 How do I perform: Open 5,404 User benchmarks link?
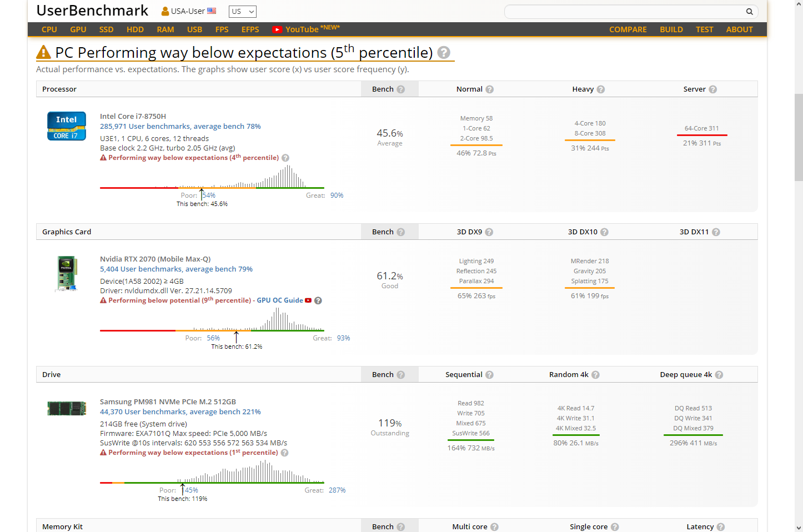[x=176, y=269]
